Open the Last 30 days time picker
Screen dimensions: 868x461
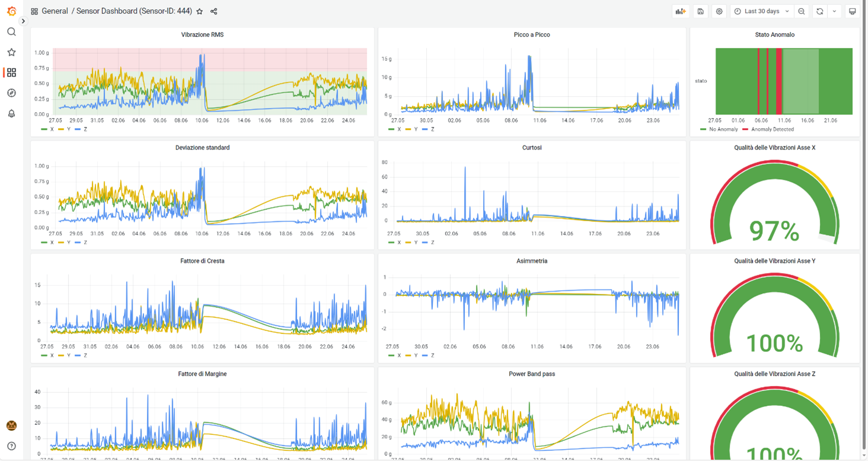[x=762, y=11]
